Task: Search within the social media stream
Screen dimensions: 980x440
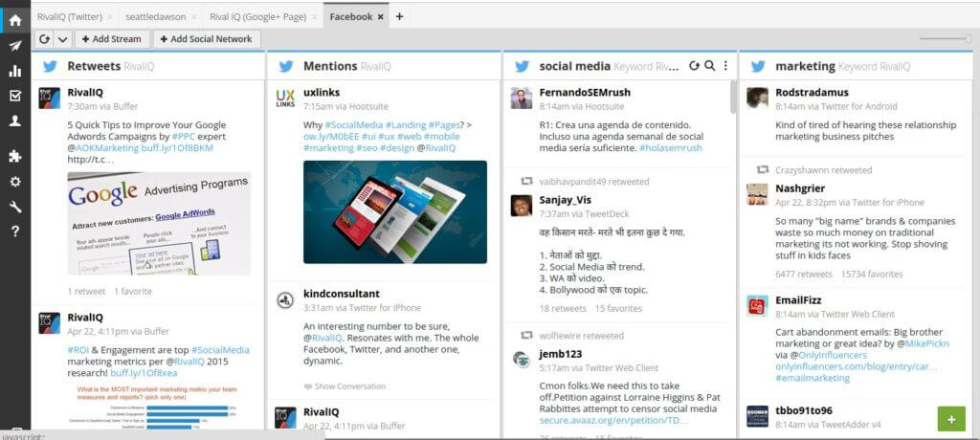Action: 709,66
